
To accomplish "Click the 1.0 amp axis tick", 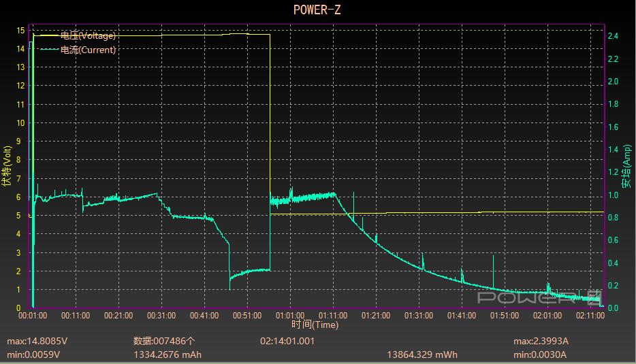I will click(613, 195).
